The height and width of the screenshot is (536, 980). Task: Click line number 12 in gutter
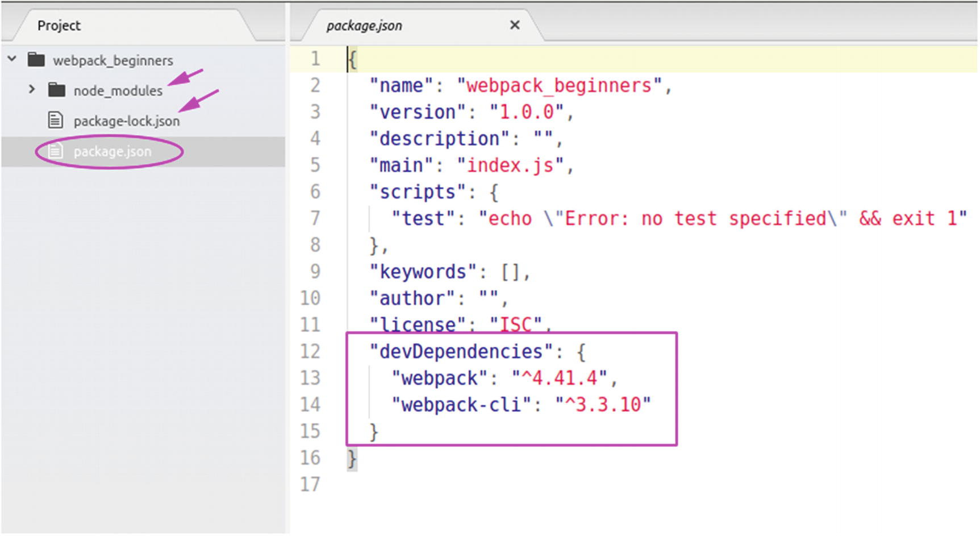[310, 351]
